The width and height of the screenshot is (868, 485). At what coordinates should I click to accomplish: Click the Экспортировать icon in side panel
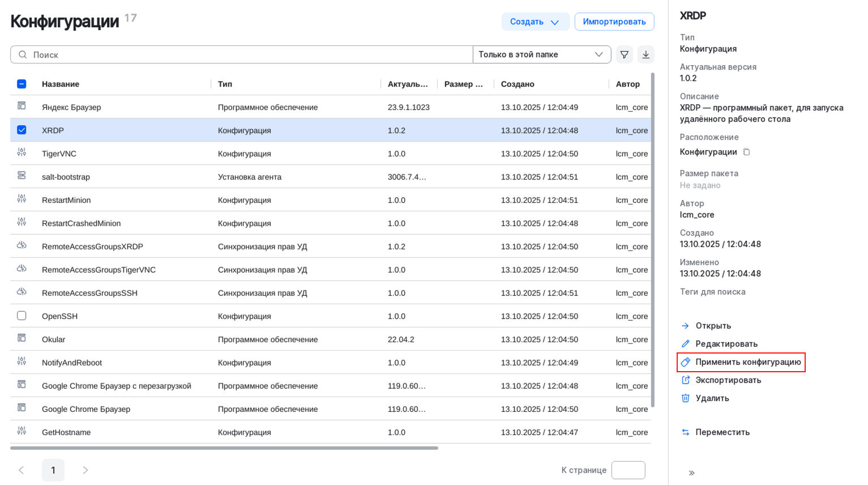coord(685,380)
